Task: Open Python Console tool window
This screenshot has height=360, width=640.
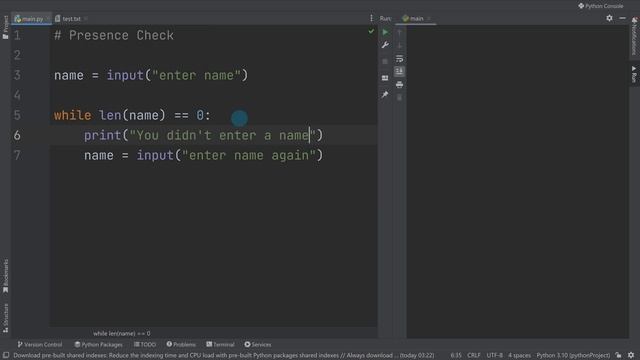Action: [601, 6]
